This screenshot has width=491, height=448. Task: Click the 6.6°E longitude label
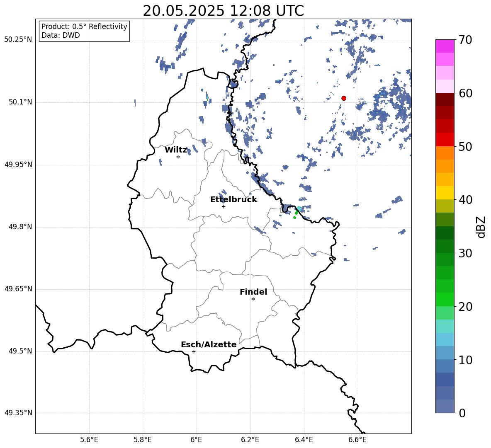[357, 440]
